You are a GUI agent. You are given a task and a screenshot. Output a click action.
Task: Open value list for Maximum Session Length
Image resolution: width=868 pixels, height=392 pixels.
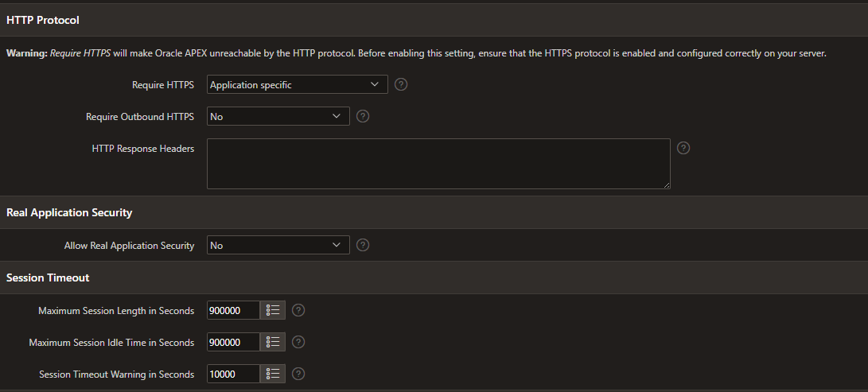point(273,310)
